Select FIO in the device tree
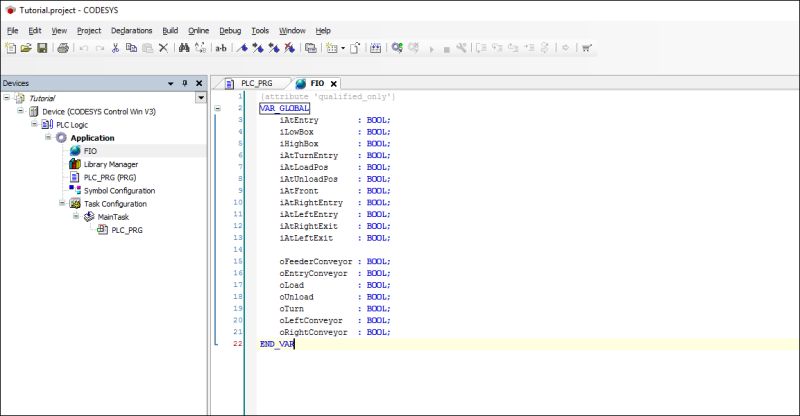 pyautogui.click(x=90, y=151)
